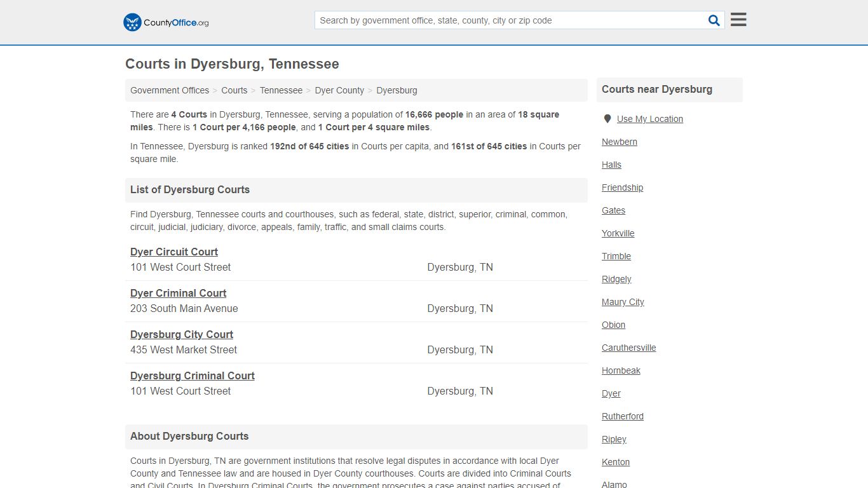868x488 pixels.
Task: View courts near Gates
Action: coord(613,210)
